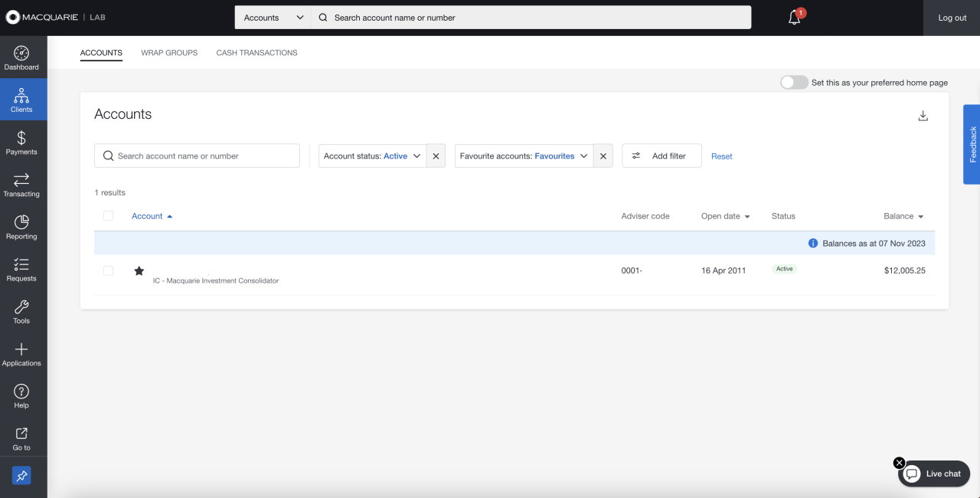
Task: Open the Accounts search scope dropdown
Action: tap(273, 18)
